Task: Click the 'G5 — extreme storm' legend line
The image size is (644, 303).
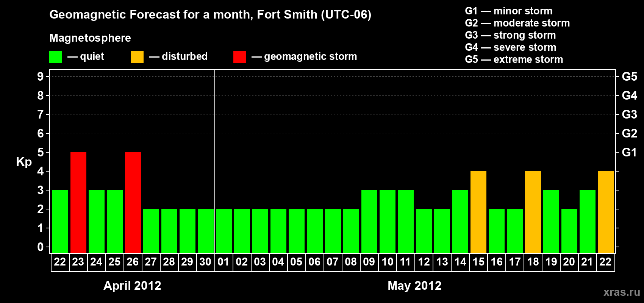Action: coord(514,59)
